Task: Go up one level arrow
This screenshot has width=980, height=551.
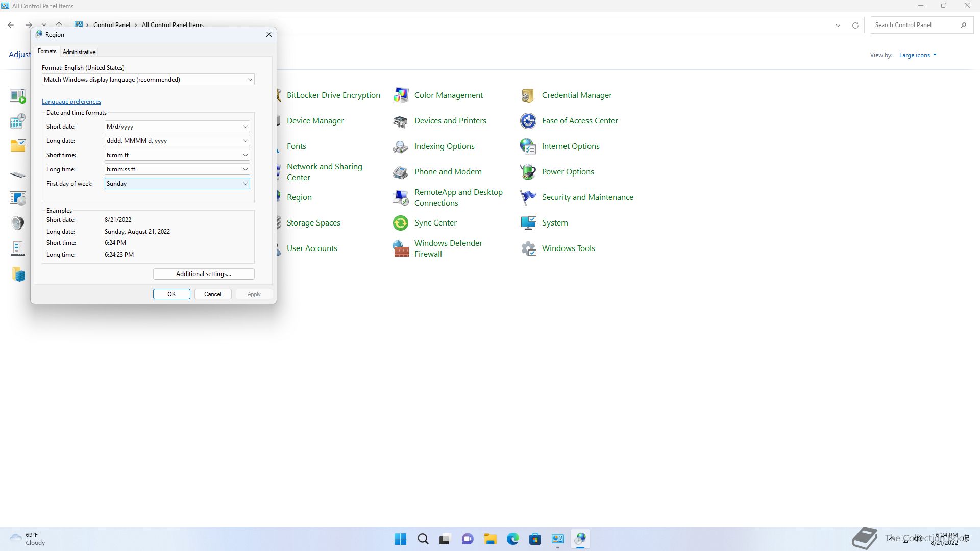Action: click(x=59, y=25)
